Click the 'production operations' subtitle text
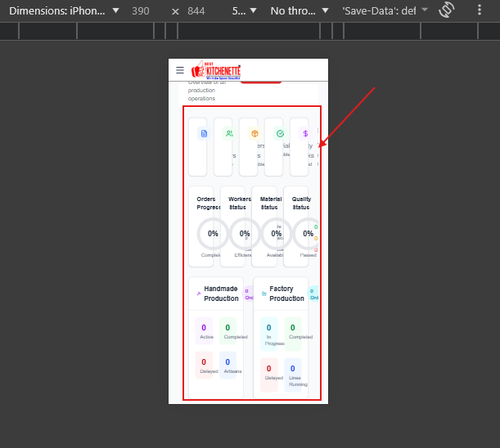The image size is (500, 448). pos(201,94)
